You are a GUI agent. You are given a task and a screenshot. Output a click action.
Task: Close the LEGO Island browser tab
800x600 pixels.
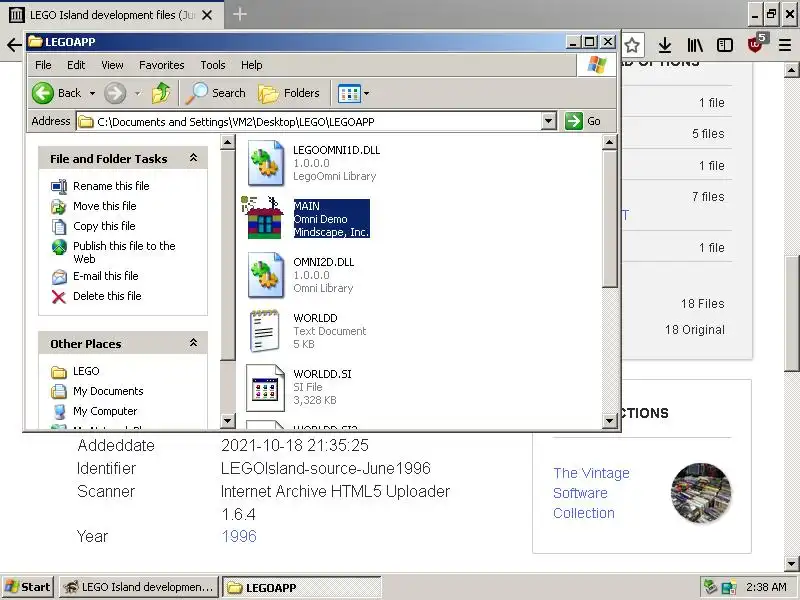(x=207, y=15)
